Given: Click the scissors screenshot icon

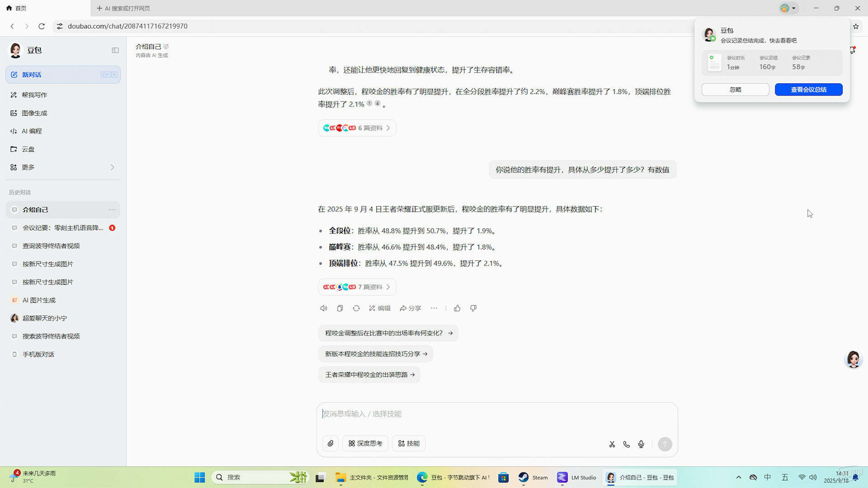Looking at the screenshot, I should [612, 444].
